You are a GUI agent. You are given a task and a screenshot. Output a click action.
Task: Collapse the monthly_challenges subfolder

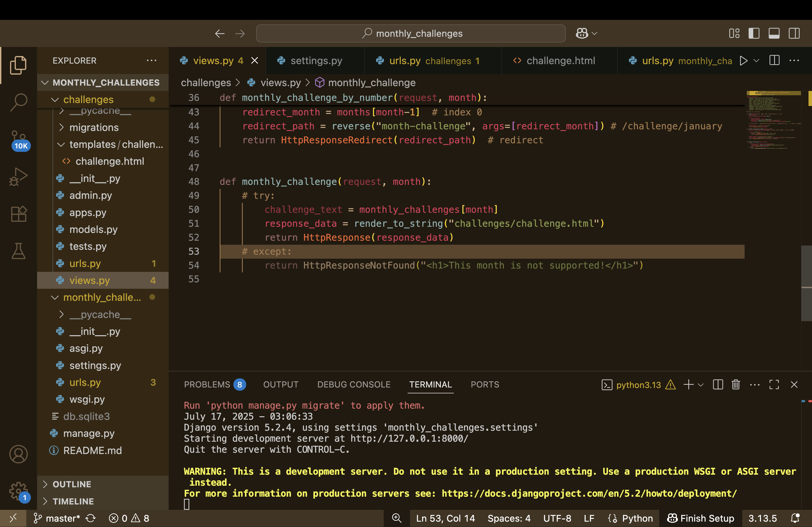click(103, 297)
